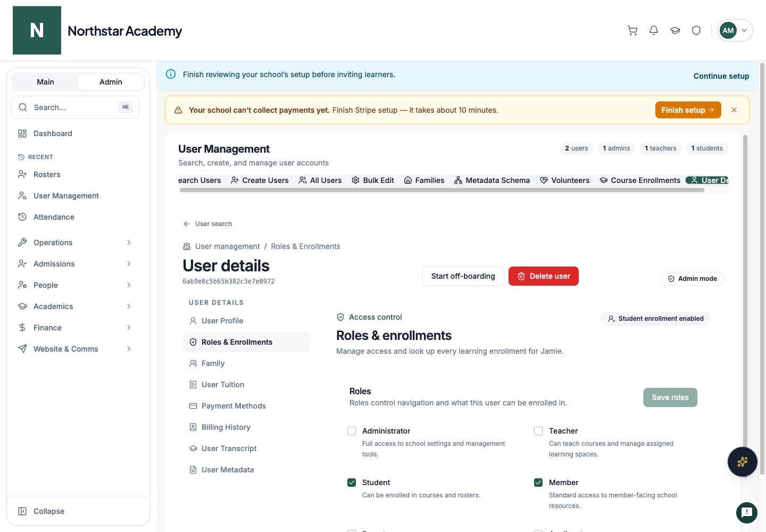Viewport: 766px width, 532px height.
Task: Select Roles & Enrollments section
Action: [x=246, y=342]
